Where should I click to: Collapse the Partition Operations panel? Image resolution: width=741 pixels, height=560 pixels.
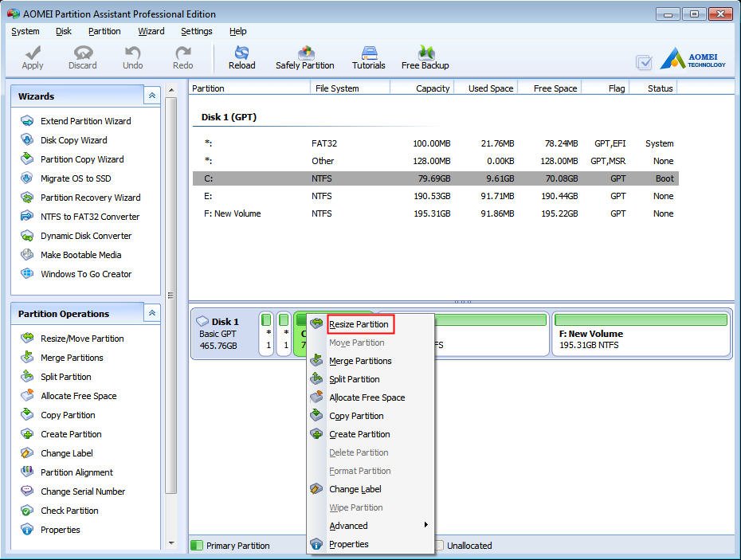[151, 313]
